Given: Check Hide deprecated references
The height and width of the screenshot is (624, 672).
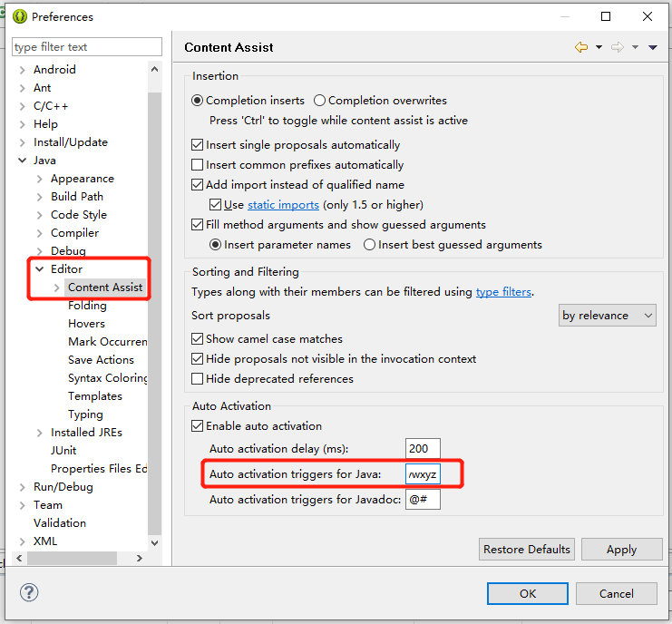Looking at the screenshot, I should click(197, 379).
